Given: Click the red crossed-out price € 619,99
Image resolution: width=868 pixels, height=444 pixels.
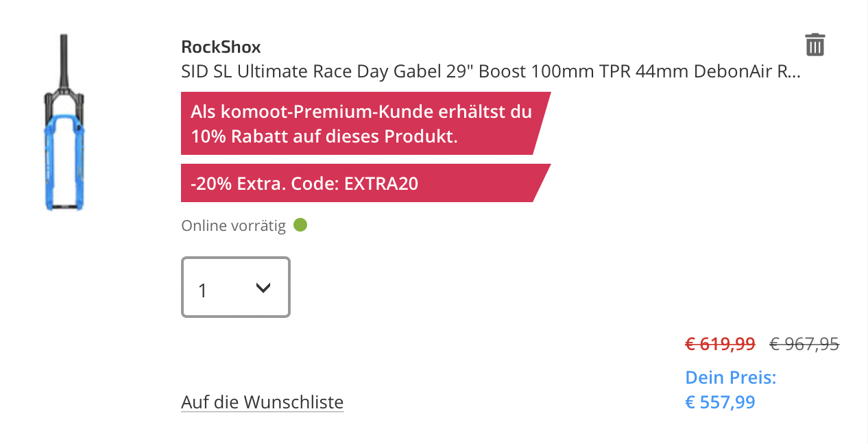Looking at the screenshot, I should (720, 344).
